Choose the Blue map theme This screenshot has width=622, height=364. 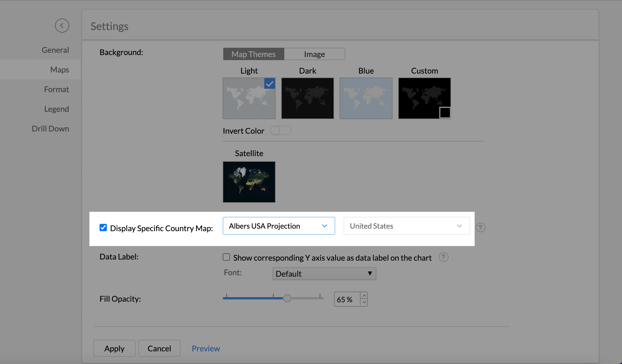point(366,98)
